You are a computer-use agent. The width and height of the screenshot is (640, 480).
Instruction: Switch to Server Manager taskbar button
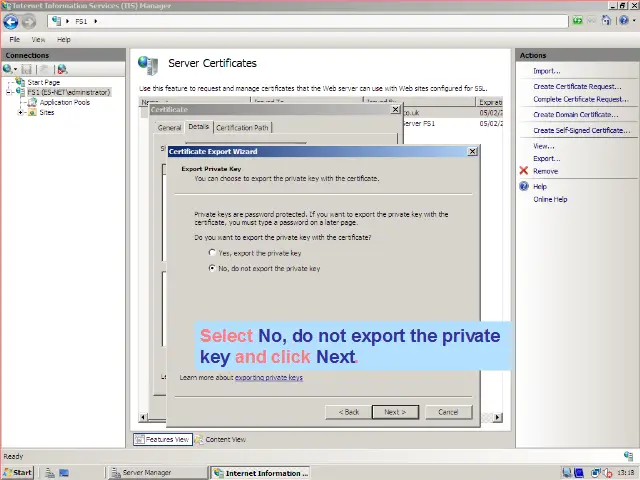pos(157,473)
